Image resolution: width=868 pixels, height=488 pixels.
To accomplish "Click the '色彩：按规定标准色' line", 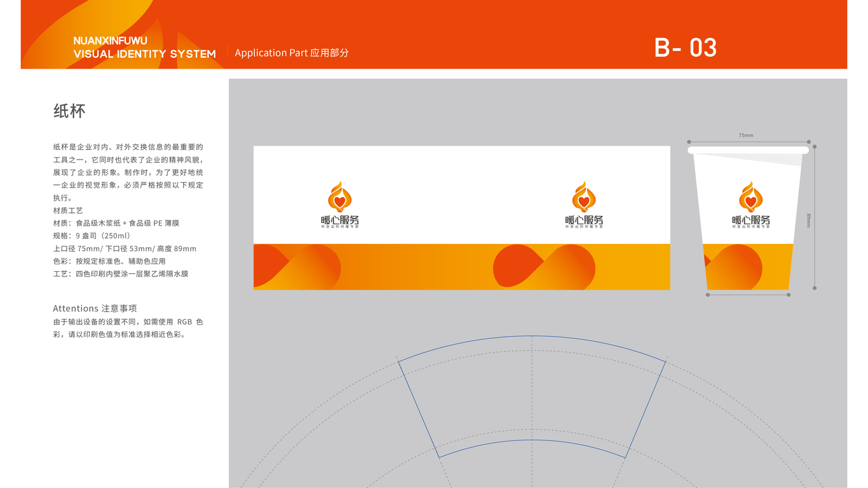I will [109, 261].
